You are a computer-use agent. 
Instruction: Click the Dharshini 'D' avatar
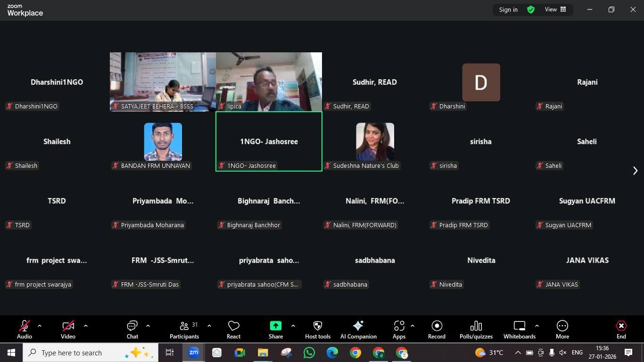pos(481,82)
